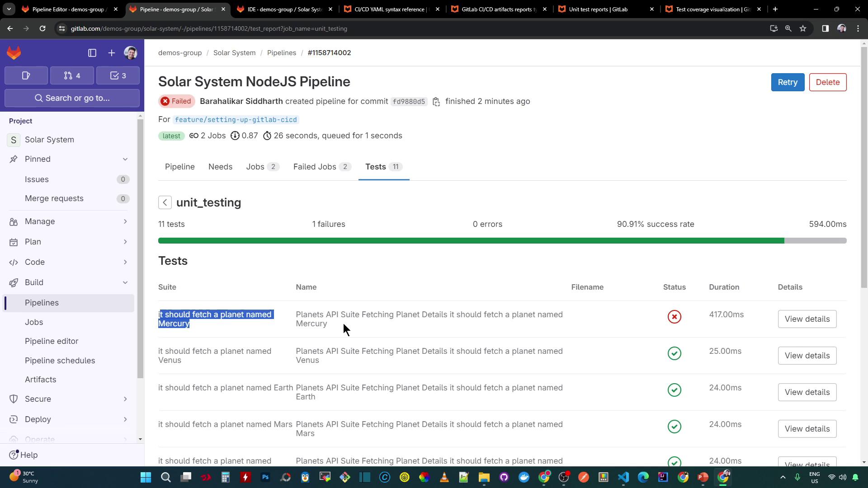Click the Search or go to field
Image resolution: width=868 pixels, height=488 pixels.
pos(72,98)
